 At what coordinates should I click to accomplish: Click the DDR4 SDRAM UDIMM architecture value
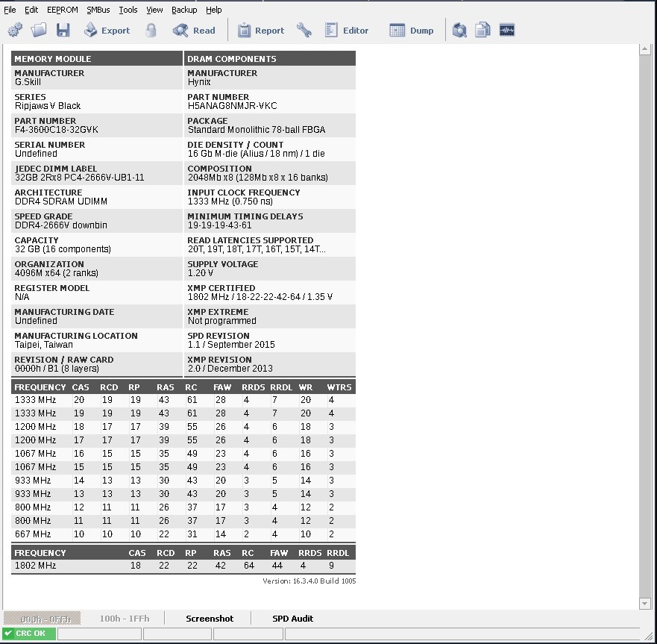coord(60,201)
